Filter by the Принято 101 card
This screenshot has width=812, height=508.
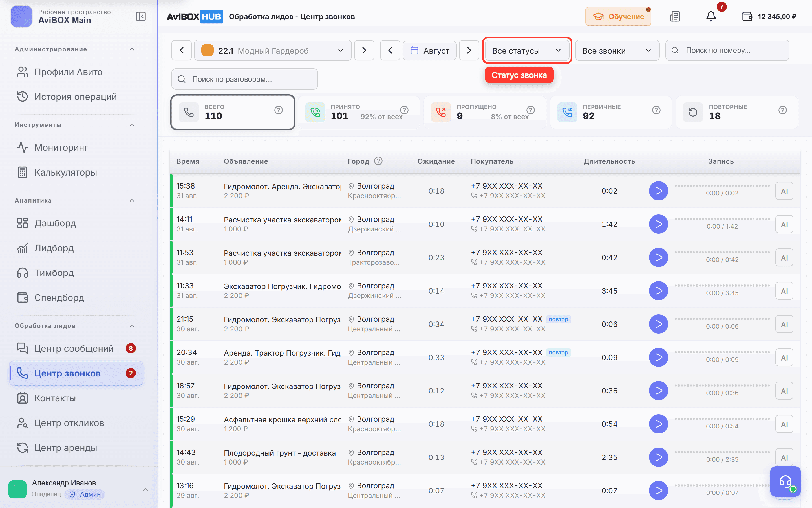[359, 112]
